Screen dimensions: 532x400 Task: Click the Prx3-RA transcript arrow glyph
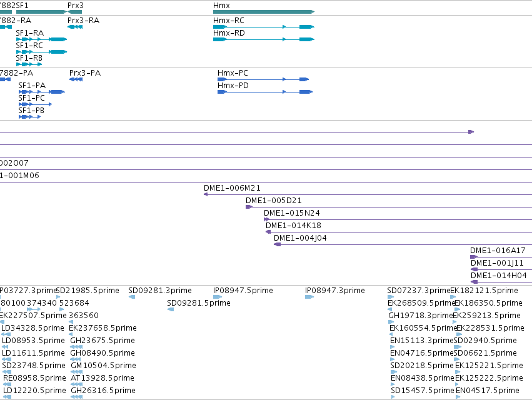(x=75, y=27)
